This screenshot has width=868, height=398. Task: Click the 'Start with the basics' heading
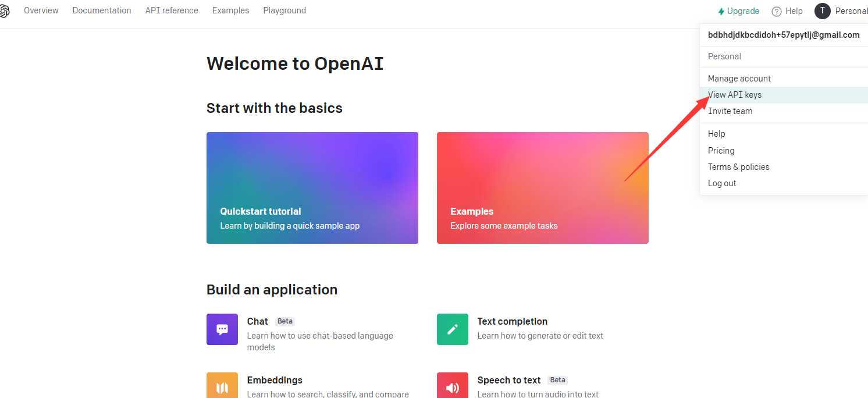point(275,108)
